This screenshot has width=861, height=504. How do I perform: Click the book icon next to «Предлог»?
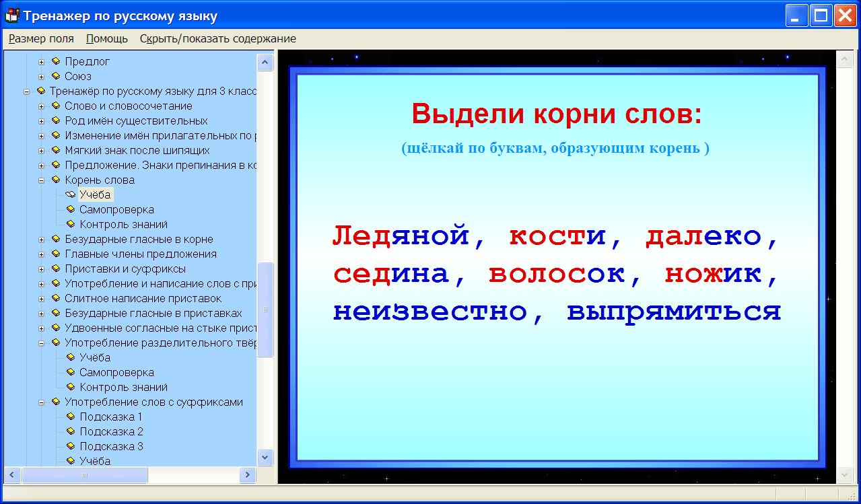57,61
